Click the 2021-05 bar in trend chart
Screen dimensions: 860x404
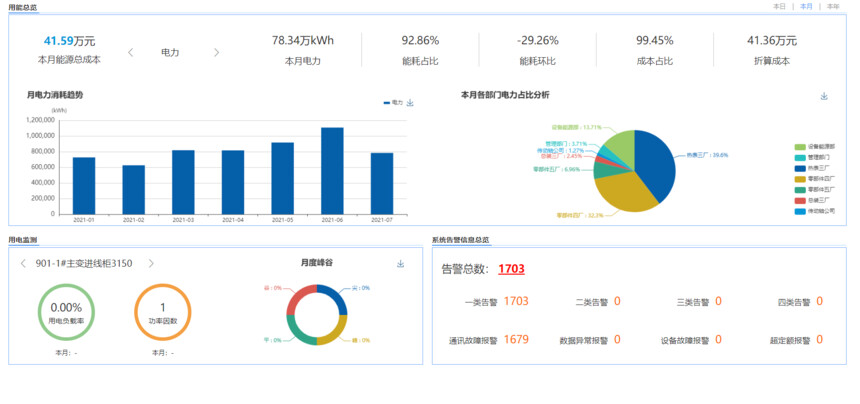point(282,178)
